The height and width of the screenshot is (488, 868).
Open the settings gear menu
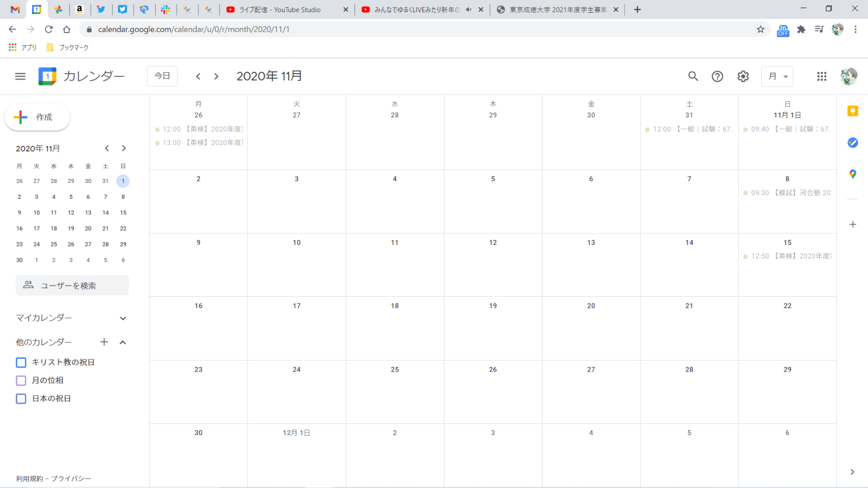point(743,76)
